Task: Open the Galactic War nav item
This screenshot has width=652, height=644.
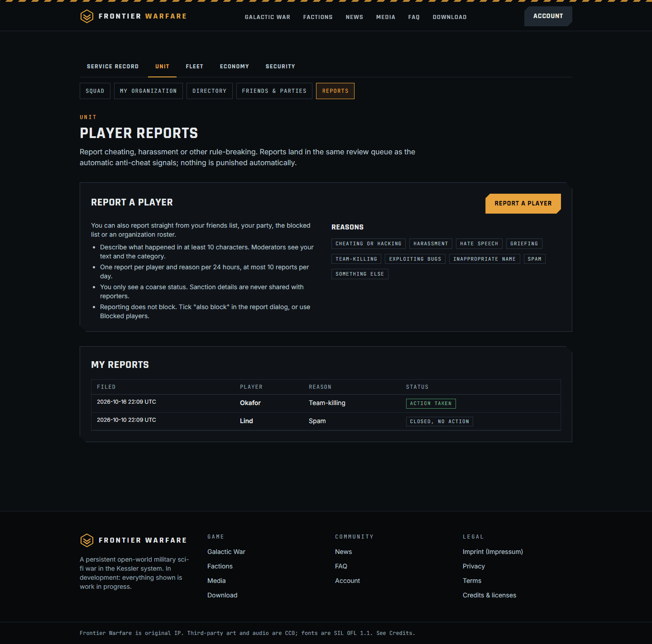Action: coord(268,17)
